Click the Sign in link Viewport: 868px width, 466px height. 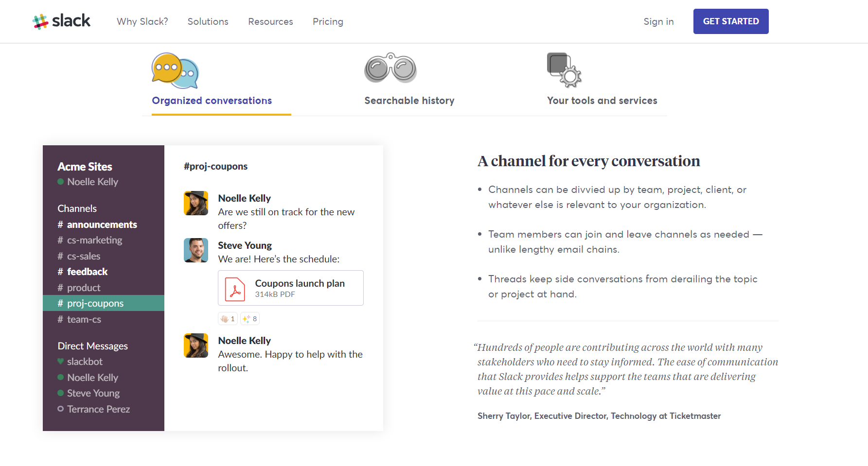tap(658, 21)
